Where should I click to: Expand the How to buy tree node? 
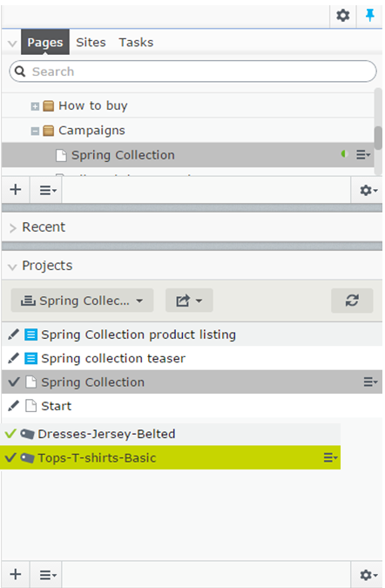click(35, 106)
